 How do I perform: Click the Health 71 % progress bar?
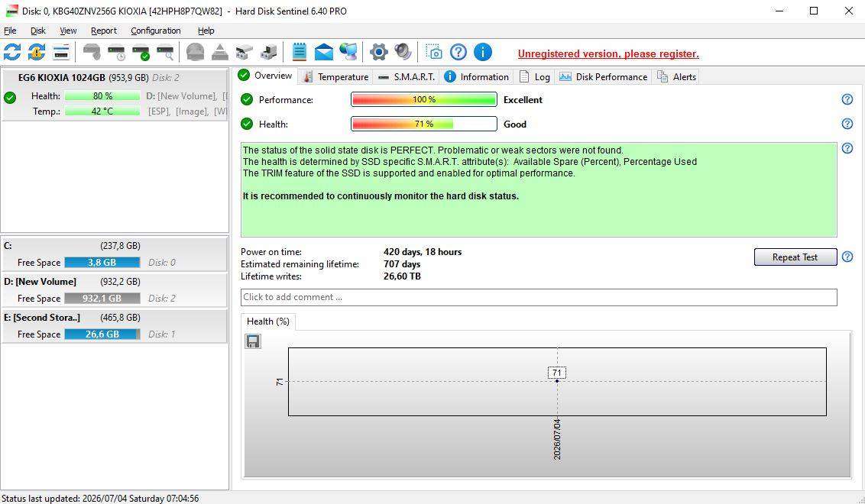(x=423, y=124)
